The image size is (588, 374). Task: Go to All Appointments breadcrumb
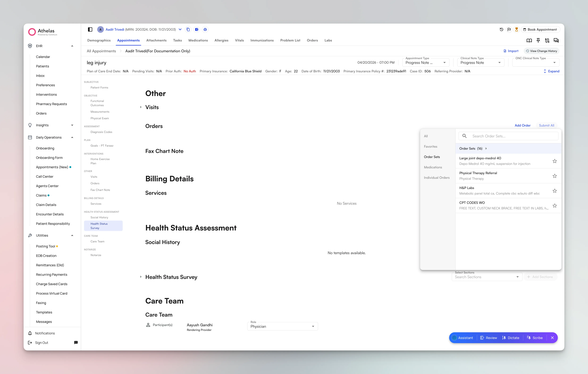click(x=101, y=51)
